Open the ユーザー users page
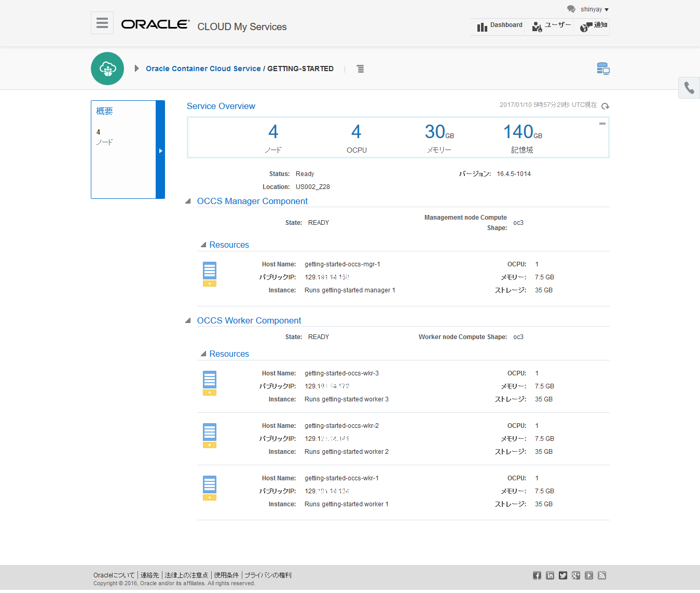This screenshot has height=593, width=700. (551, 26)
